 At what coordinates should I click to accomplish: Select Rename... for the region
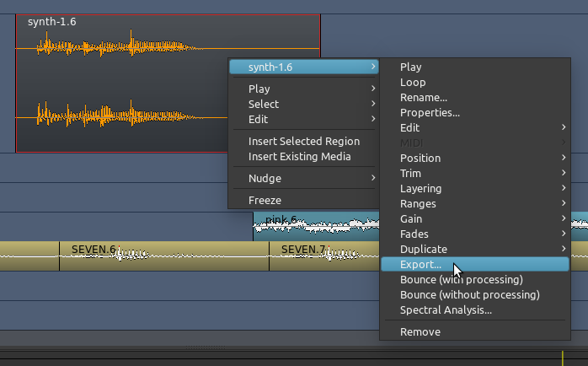[475, 98]
